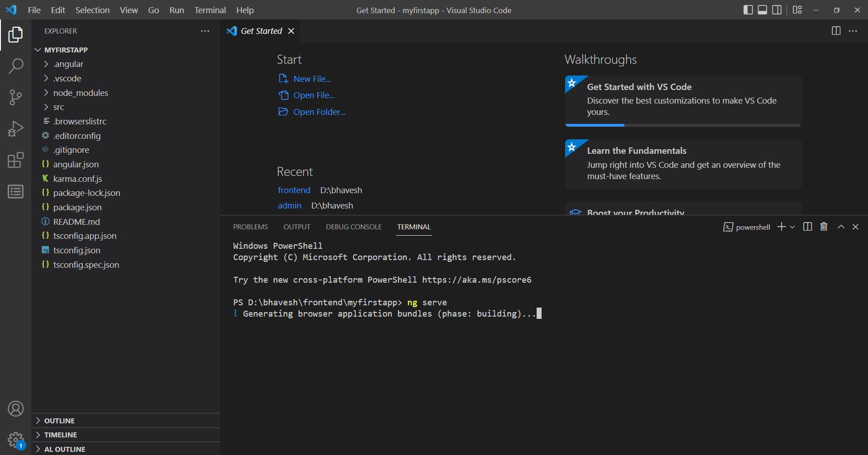The image size is (868, 455).
Task: Open Source Control panel
Action: coord(16,97)
